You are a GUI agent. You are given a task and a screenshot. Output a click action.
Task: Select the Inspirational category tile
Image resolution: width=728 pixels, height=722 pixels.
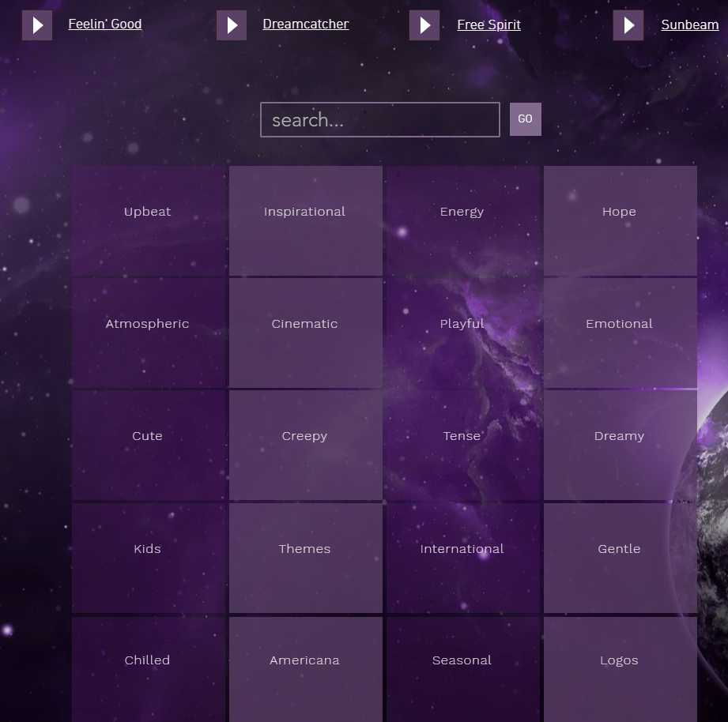pyautogui.click(x=306, y=221)
